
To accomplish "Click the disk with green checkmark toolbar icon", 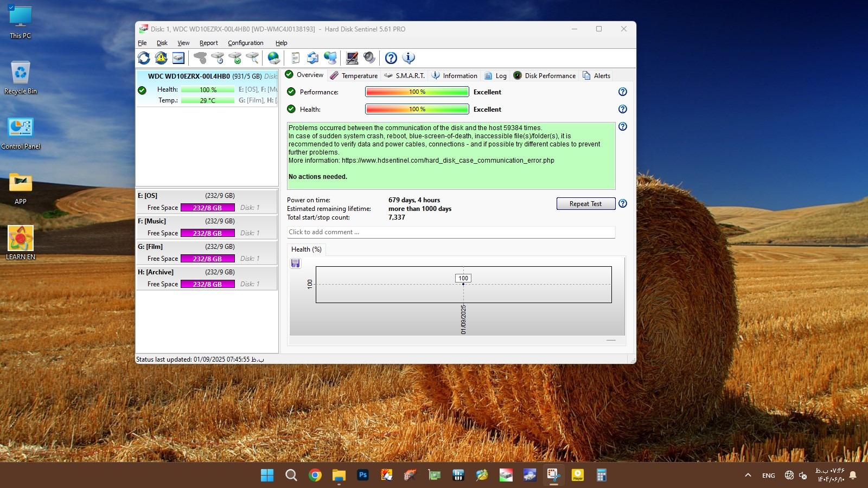I will pos(235,57).
